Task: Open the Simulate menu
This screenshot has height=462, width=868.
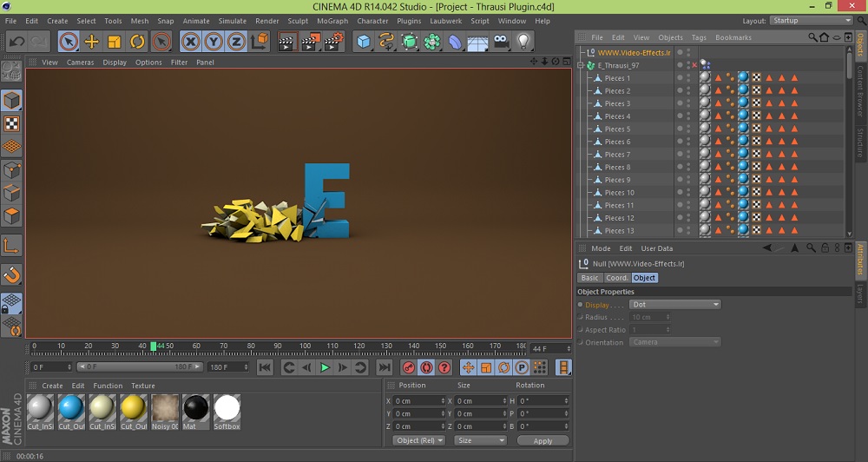Action: 233,21
